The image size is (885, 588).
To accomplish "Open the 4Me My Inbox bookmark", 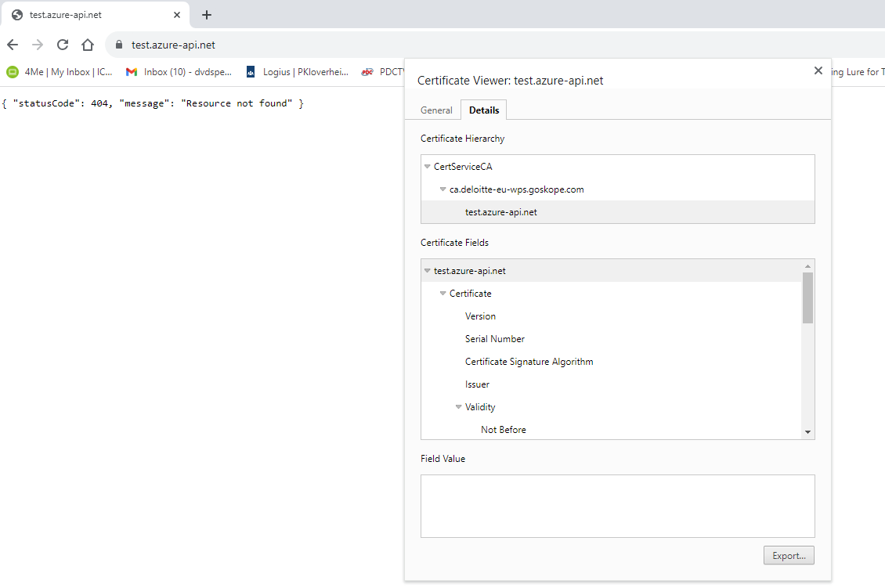I will click(60, 72).
